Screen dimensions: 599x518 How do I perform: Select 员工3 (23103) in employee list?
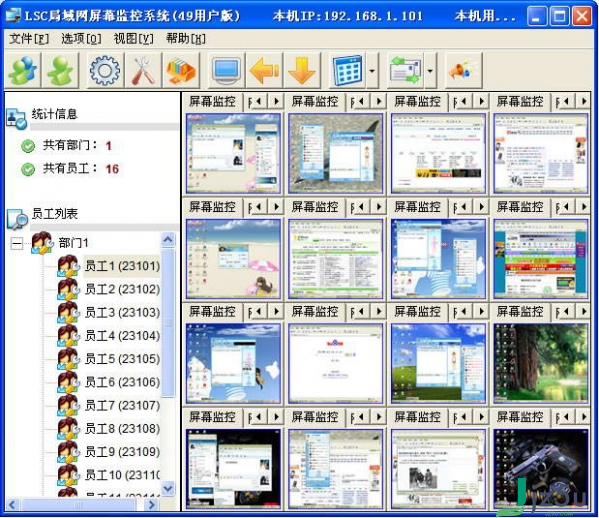click(122, 312)
